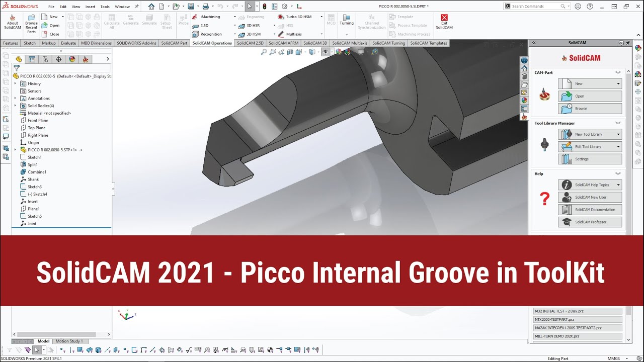Viewport: 644px width, 362px height.
Task: Click the Rebuild traffic light icon
Action: (265, 7)
